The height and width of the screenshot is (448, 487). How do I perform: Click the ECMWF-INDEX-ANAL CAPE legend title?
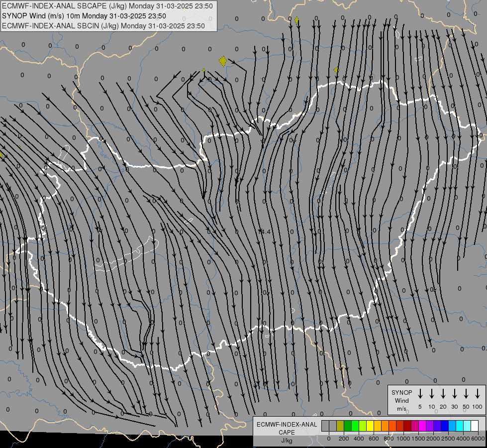287,429
